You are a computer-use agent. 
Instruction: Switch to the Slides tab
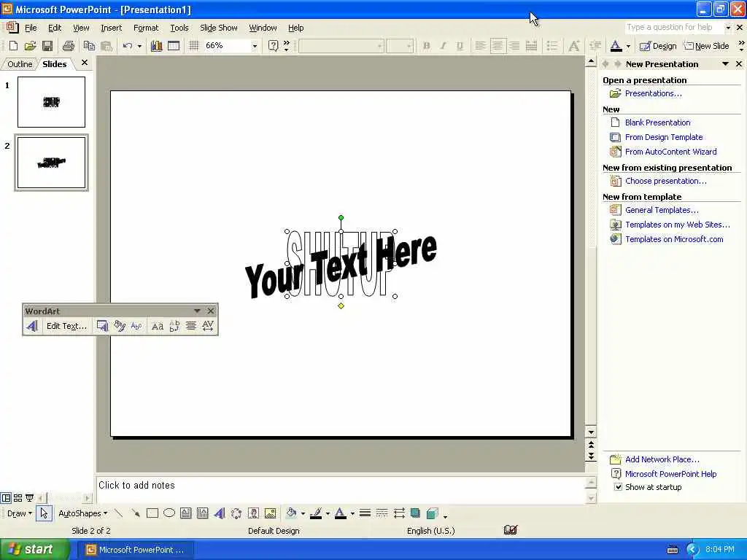click(54, 64)
